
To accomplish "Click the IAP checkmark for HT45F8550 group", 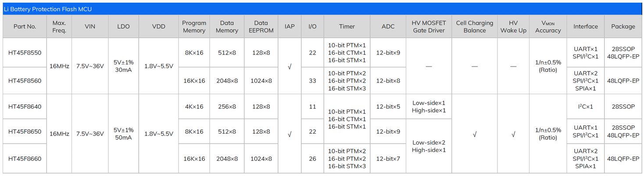I will pos(290,67).
